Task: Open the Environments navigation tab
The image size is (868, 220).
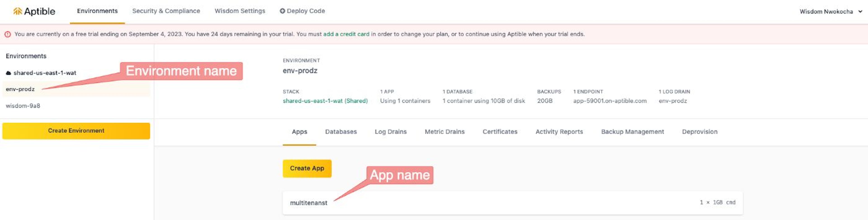Action: click(x=97, y=11)
